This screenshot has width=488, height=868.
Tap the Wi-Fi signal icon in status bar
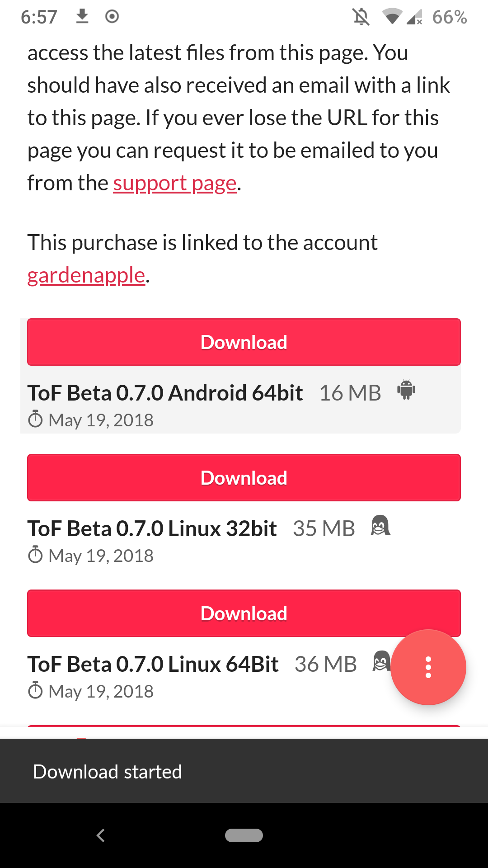click(x=392, y=17)
